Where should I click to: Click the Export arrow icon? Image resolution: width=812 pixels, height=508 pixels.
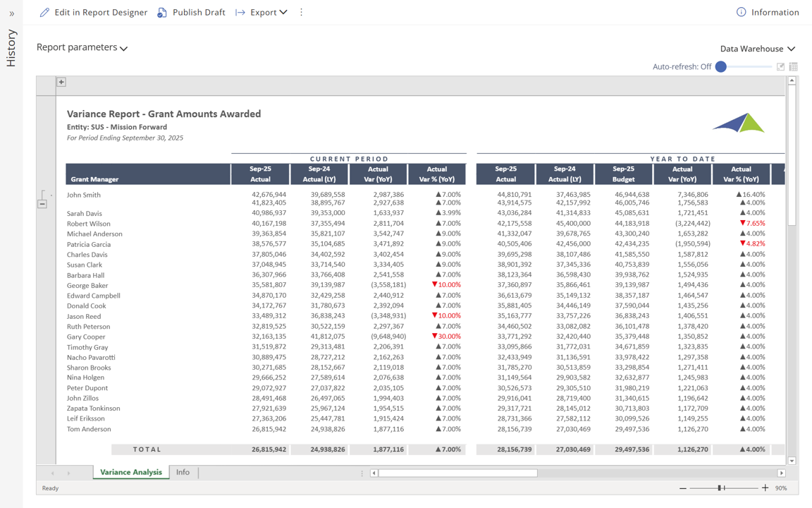[x=240, y=13]
